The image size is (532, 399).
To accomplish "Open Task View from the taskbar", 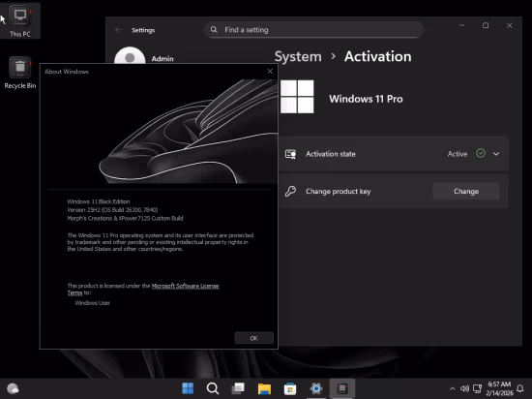I will pos(238,388).
